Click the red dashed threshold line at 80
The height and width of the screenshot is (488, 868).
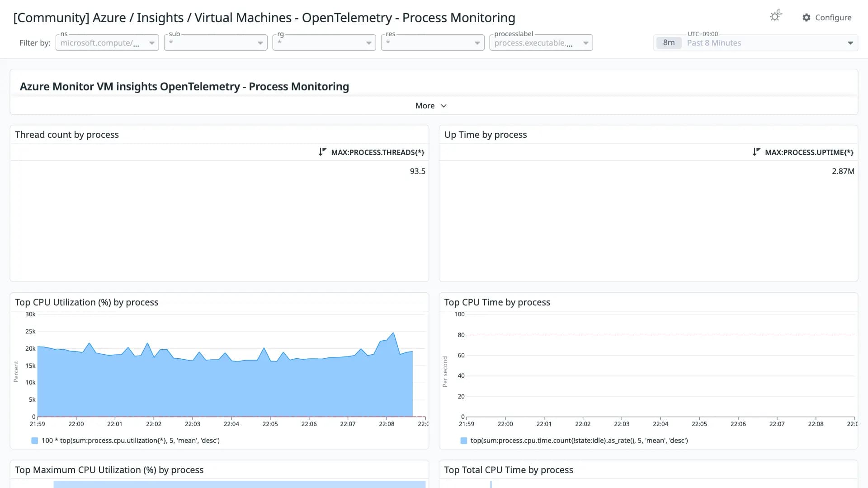point(660,335)
